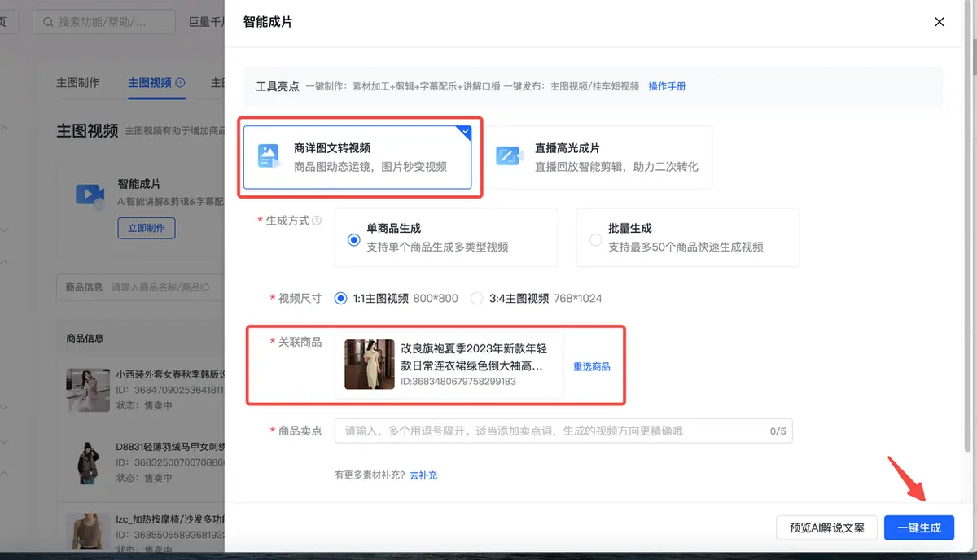This screenshot has width=977, height=560.
Task: Click the 小西装外套女春秋季韩版 product name
Action: pos(170,375)
